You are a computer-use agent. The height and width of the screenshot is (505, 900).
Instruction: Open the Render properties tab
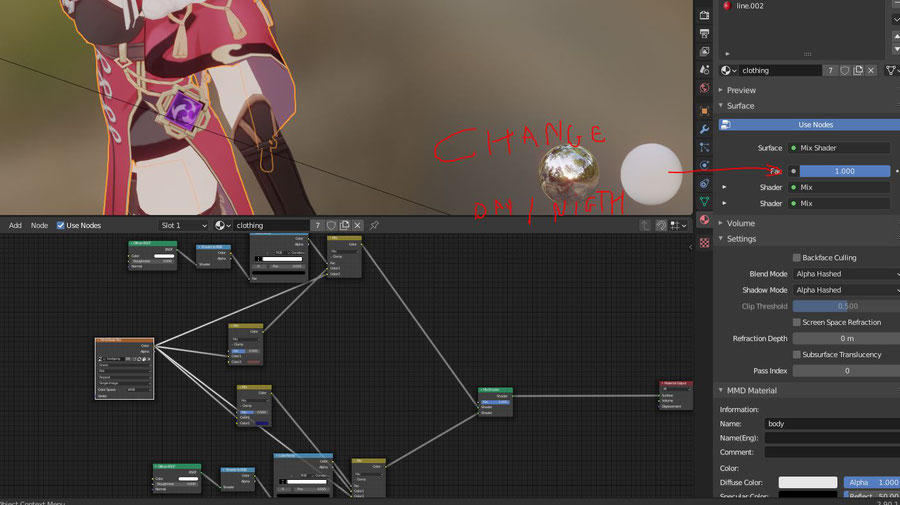704,15
